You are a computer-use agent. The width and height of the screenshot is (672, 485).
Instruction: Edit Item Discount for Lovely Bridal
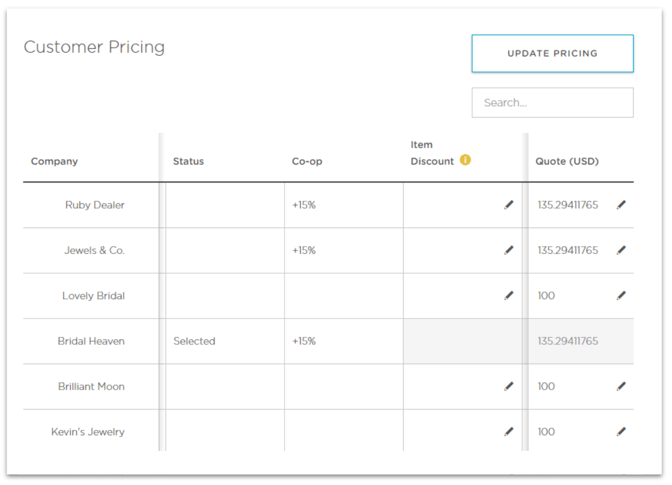(508, 296)
